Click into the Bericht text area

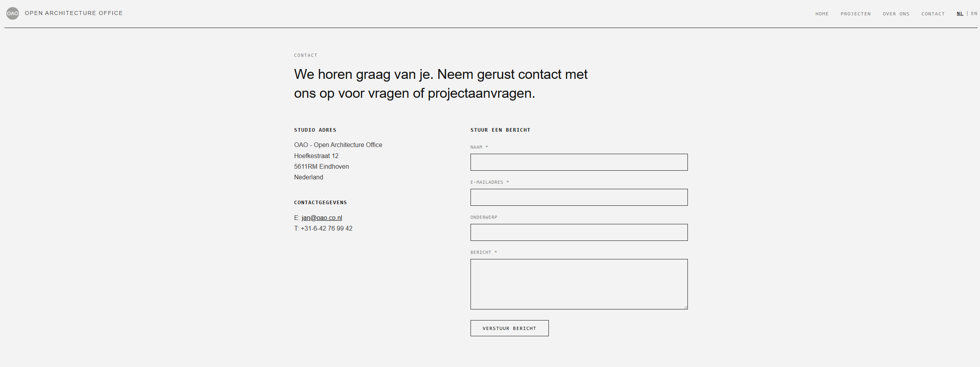pos(579,284)
